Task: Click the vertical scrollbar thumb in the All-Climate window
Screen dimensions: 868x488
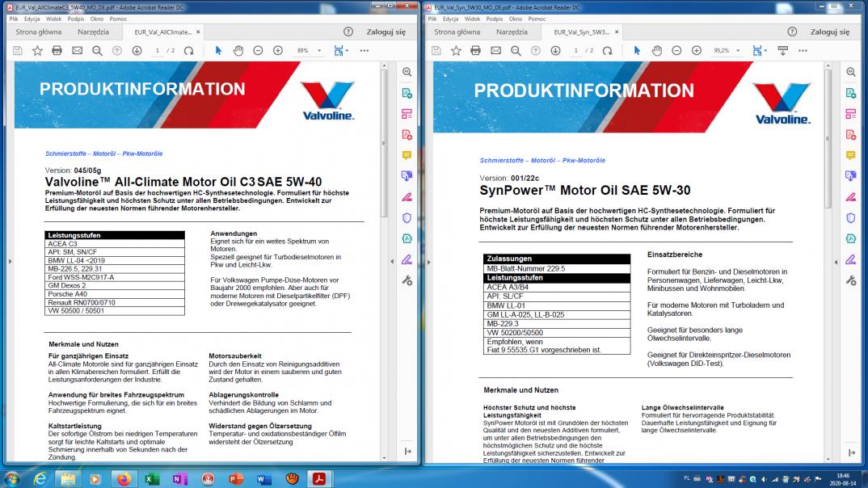Action: pyautogui.click(x=384, y=144)
